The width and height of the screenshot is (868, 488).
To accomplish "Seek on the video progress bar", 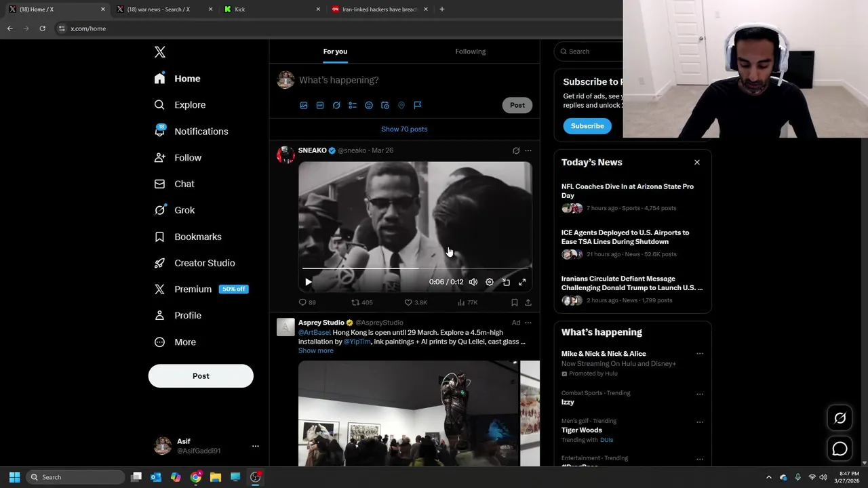I will pyautogui.click(x=415, y=268).
